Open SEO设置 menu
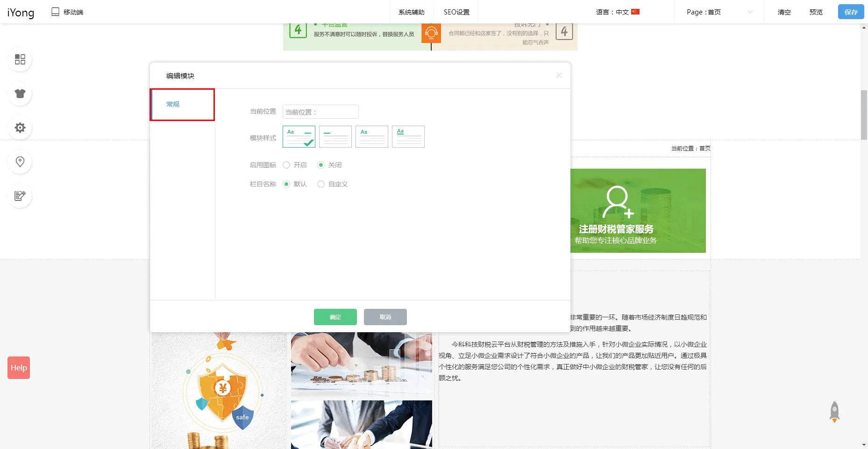868x449 pixels. [x=456, y=12]
